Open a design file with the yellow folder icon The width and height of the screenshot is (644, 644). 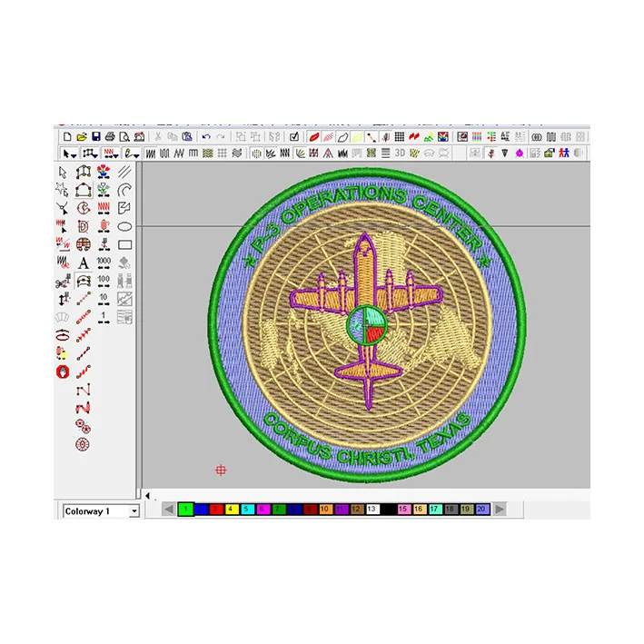(82, 137)
